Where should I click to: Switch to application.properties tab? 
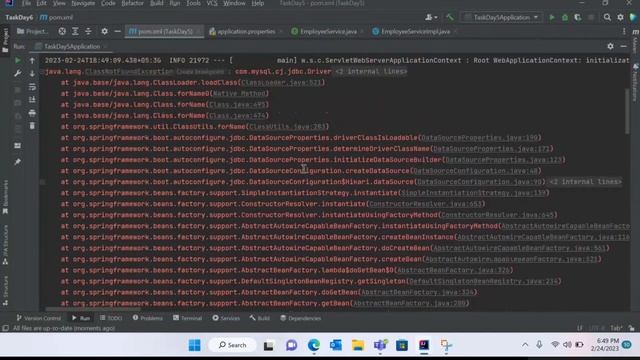[x=246, y=31]
